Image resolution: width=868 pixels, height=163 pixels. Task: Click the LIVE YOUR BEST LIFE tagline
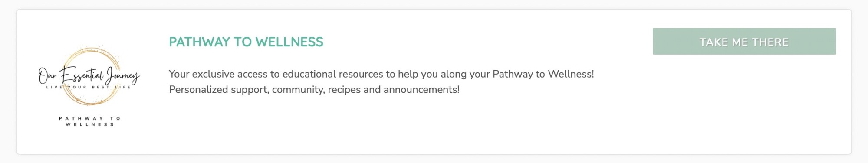tap(89, 87)
